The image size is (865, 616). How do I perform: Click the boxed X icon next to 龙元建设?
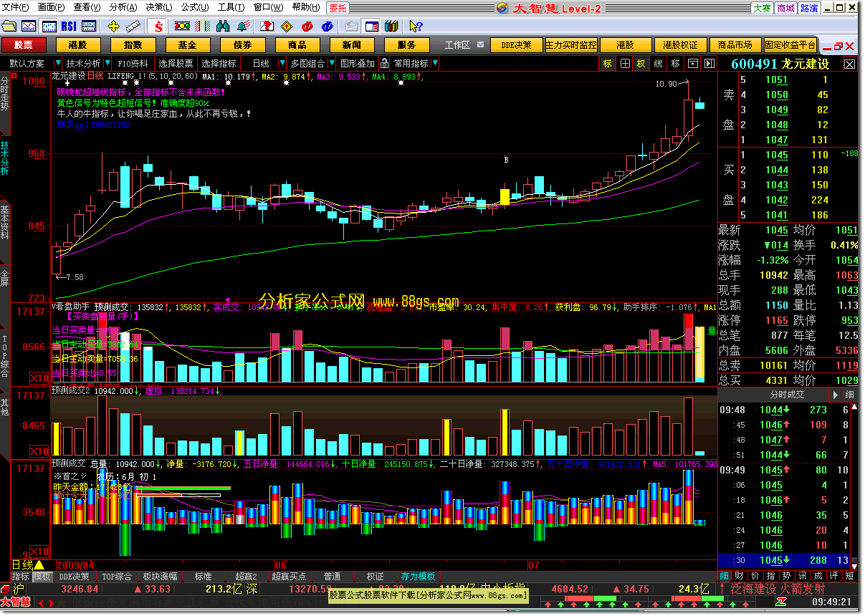849,64
